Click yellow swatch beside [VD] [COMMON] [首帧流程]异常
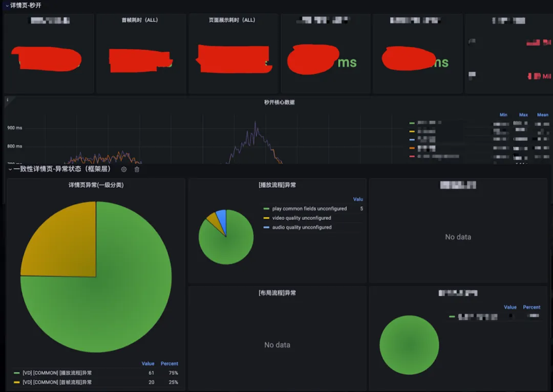Screen dimensions: 553x392 (x=16, y=382)
